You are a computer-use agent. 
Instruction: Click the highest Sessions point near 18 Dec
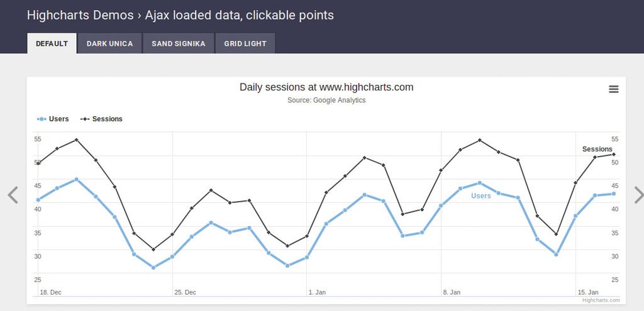point(76,139)
